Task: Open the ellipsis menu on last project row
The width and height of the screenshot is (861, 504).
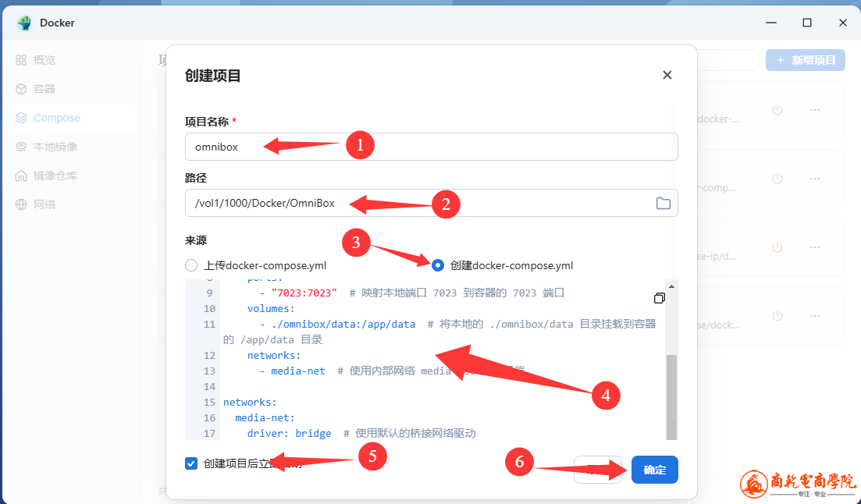Action: [815, 316]
